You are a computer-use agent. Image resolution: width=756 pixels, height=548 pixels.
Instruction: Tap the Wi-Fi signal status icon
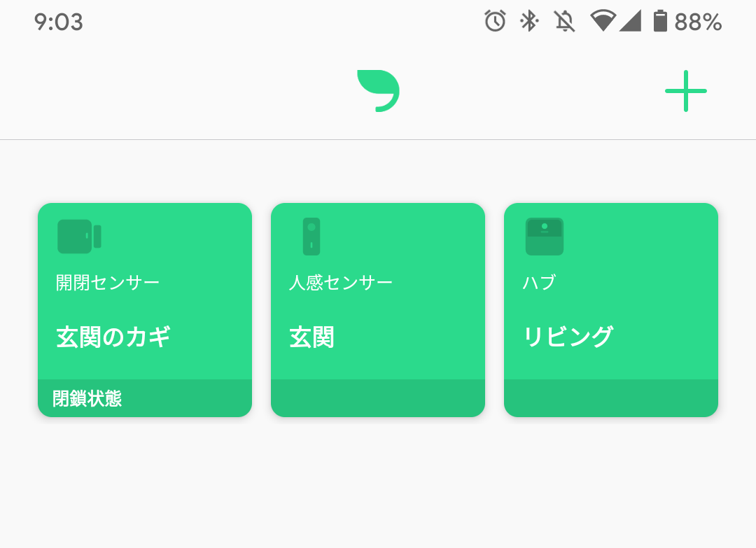602,21
